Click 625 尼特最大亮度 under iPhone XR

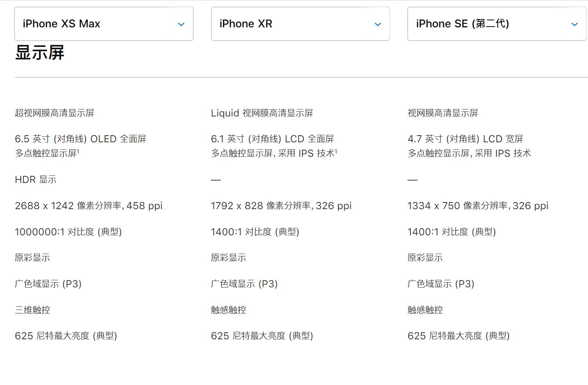(261, 335)
